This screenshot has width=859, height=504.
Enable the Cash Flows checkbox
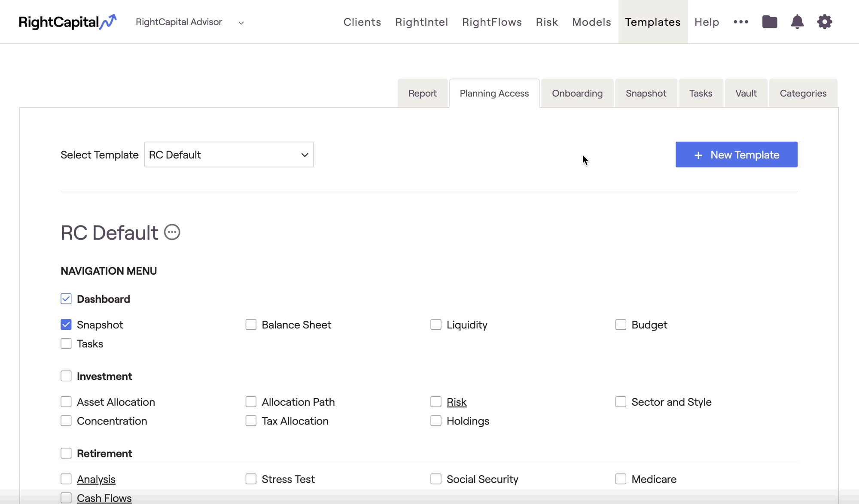pos(66,498)
